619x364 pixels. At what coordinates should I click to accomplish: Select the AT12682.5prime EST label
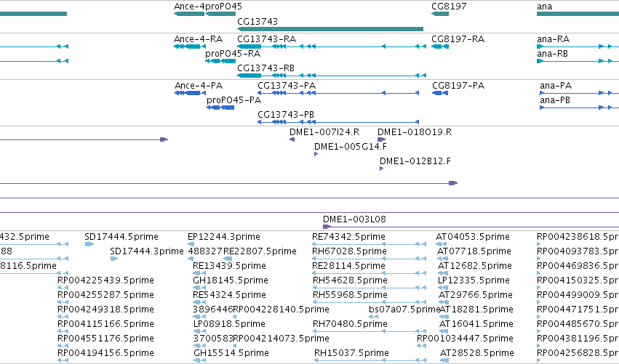pos(475,266)
